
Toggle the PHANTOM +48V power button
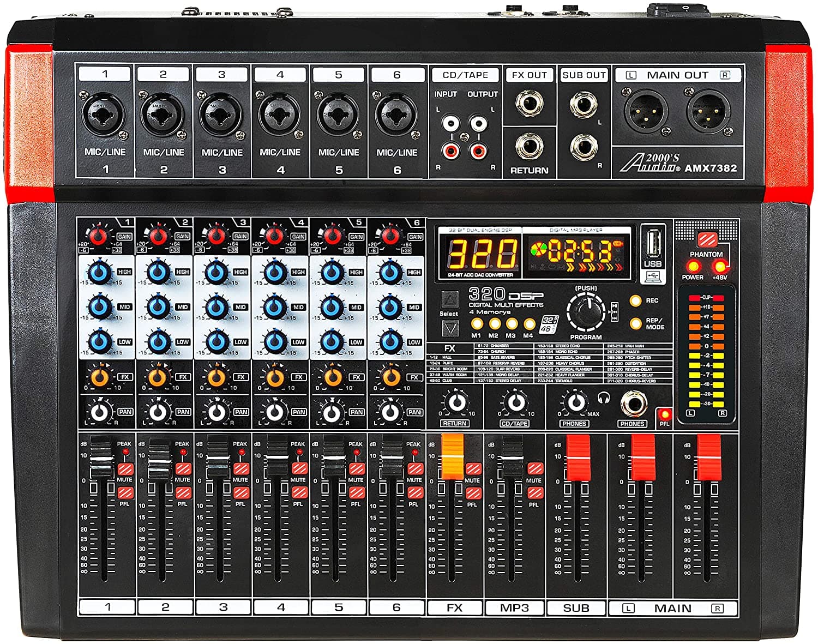[x=707, y=240]
